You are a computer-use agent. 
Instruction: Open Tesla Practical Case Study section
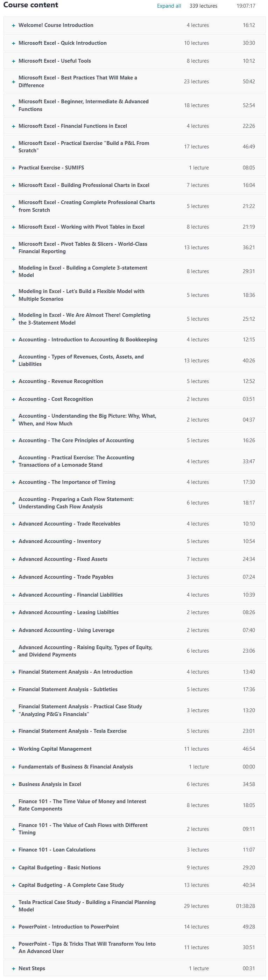[135, 906]
